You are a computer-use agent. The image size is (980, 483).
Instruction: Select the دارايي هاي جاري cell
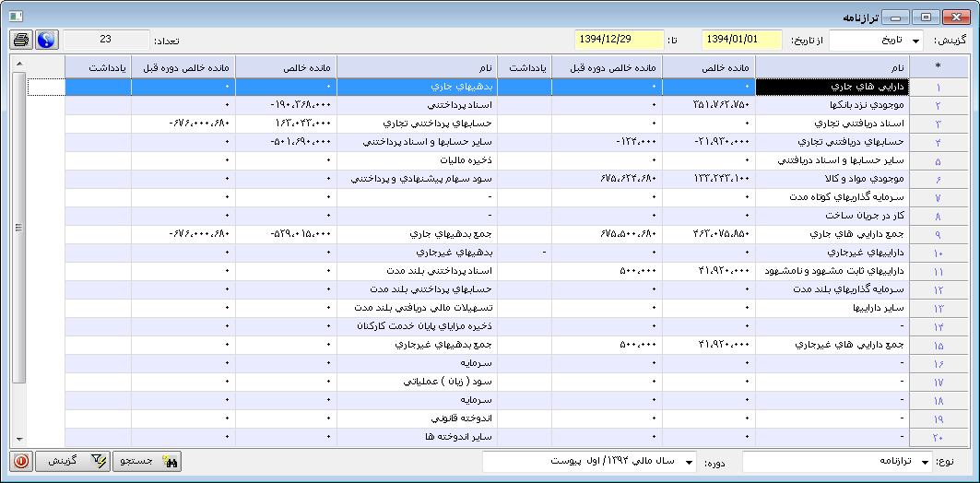point(832,87)
